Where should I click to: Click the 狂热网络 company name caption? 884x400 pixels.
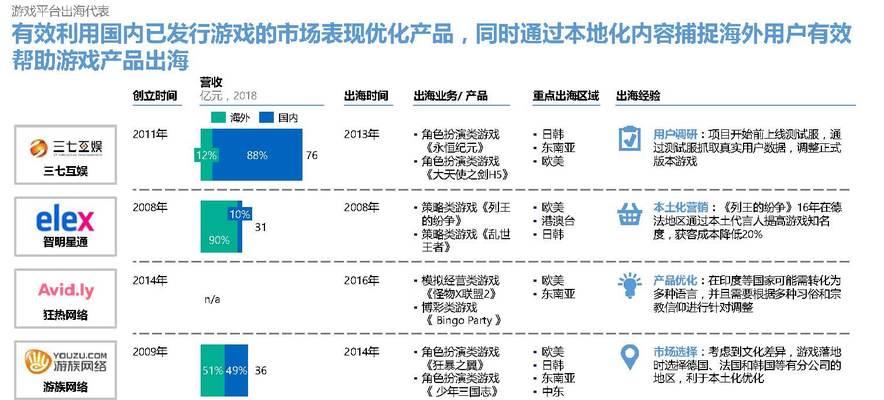(65, 315)
